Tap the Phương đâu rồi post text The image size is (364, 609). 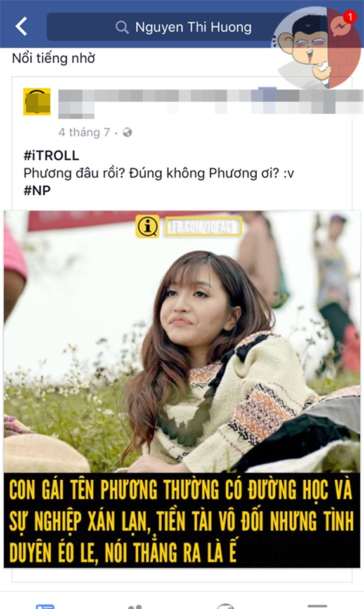[x=159, y=173]
